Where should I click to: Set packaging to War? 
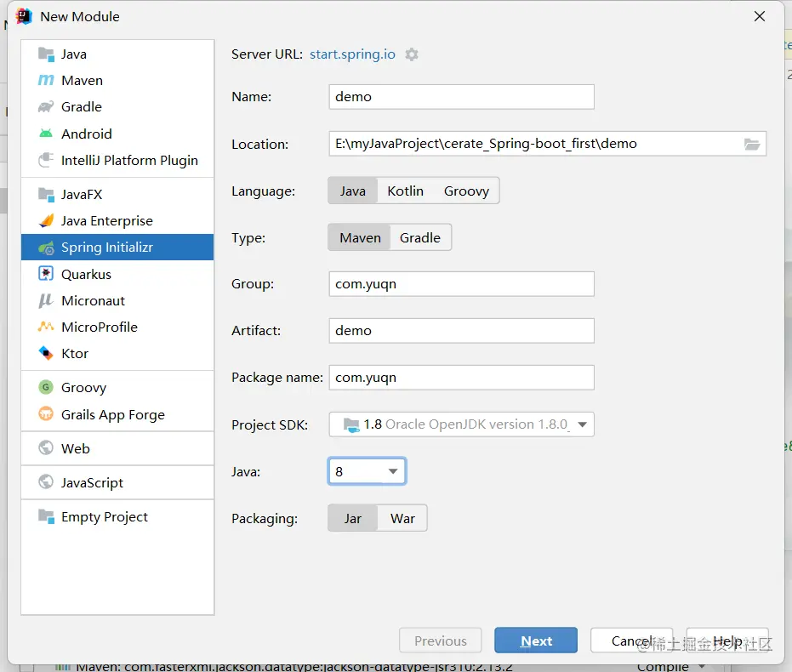click(x=402, y=518)
